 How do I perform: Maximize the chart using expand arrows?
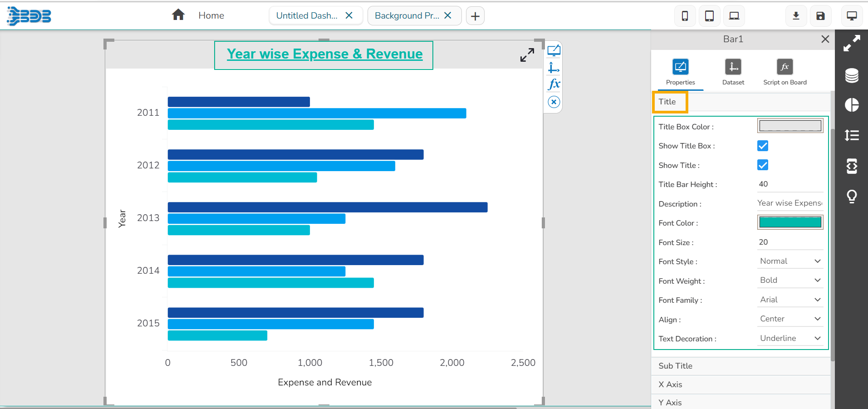[527, 55]
